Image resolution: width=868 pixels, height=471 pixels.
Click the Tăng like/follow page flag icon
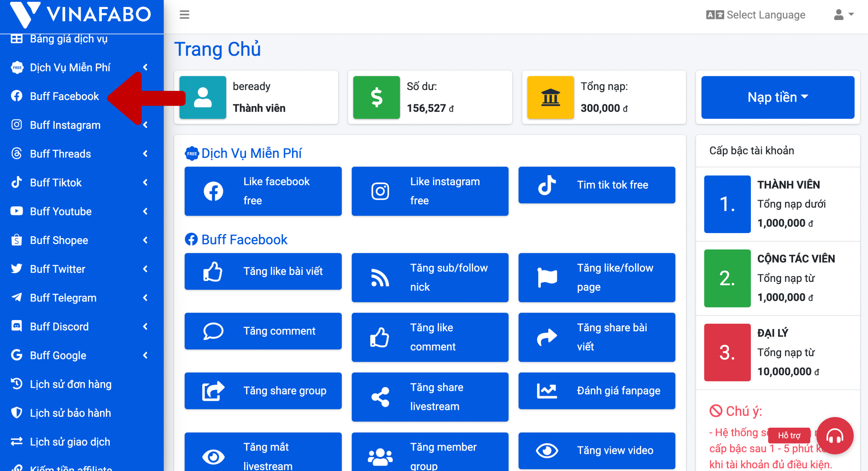point(547,277)
